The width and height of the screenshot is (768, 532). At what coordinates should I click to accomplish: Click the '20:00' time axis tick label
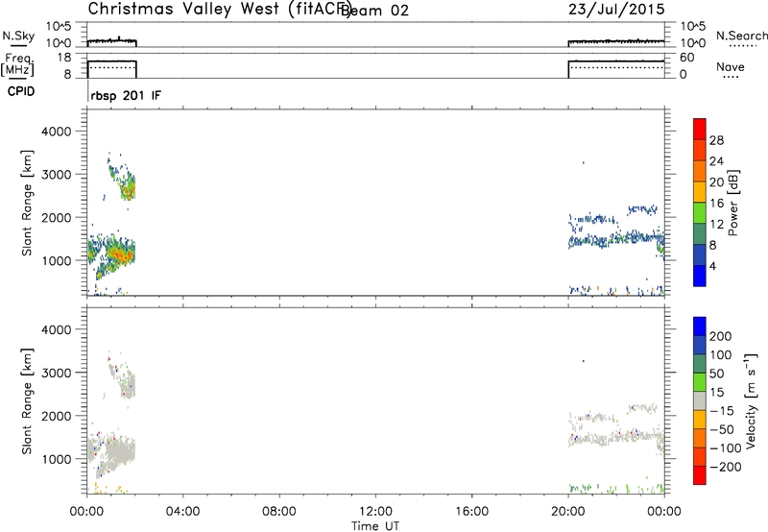click(568, 512)
